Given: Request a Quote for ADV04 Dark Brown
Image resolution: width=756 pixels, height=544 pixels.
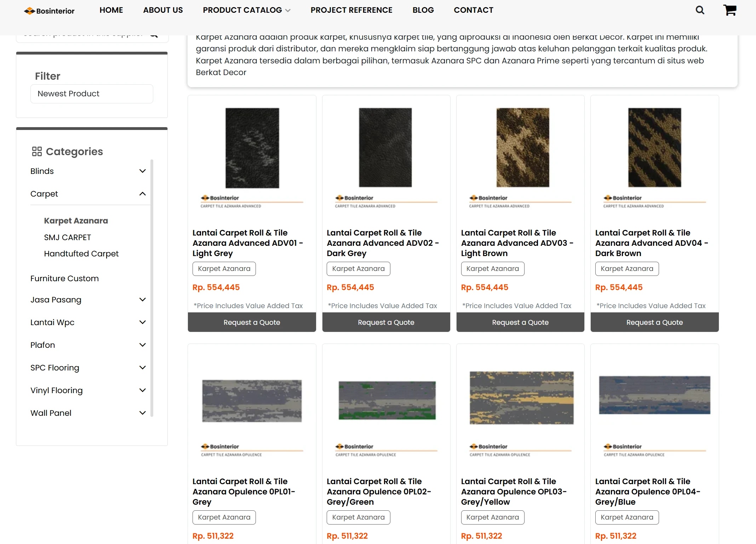Looking at the screenshot, I should point(654,322).
